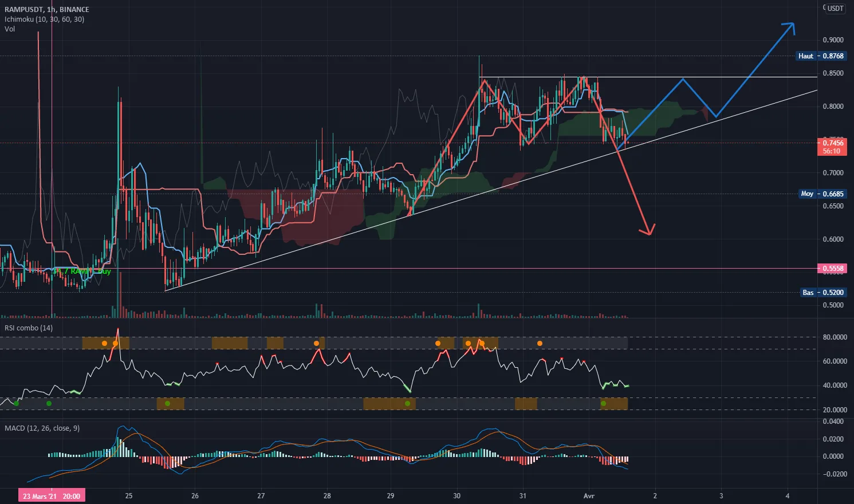Open the USDT currency selector
Image resolution: width=854 pixels, height=504 pixels.
(836, 8)
